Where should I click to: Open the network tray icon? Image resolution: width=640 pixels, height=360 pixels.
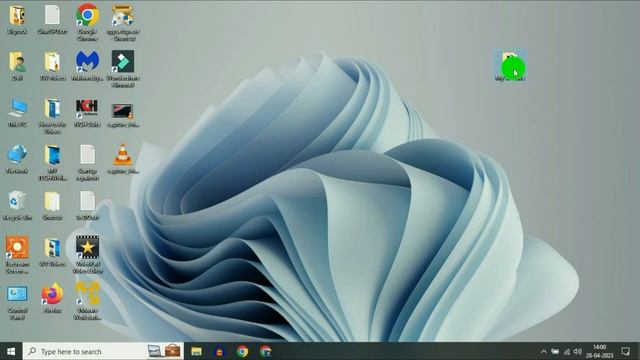pos(567,351)
